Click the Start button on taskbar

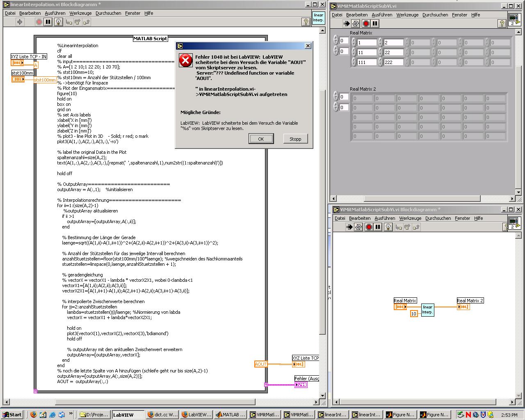pyautogui.click(x=12, y=415)
